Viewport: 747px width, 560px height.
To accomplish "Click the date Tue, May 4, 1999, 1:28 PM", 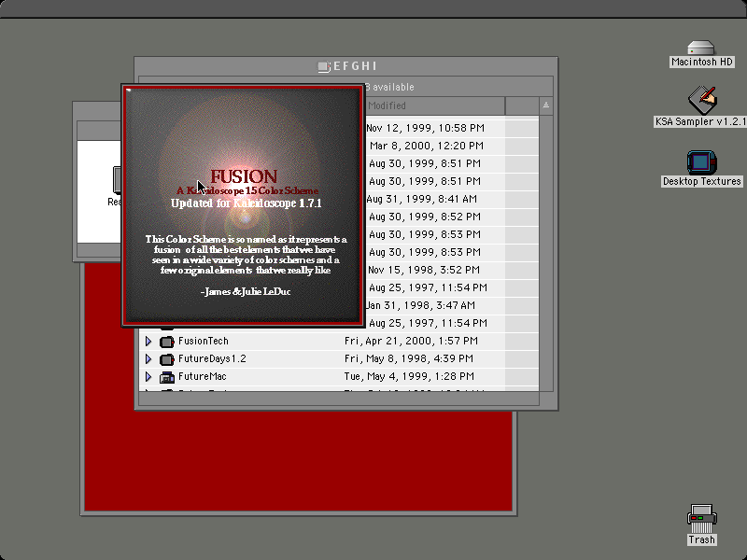I will point(409,377).
